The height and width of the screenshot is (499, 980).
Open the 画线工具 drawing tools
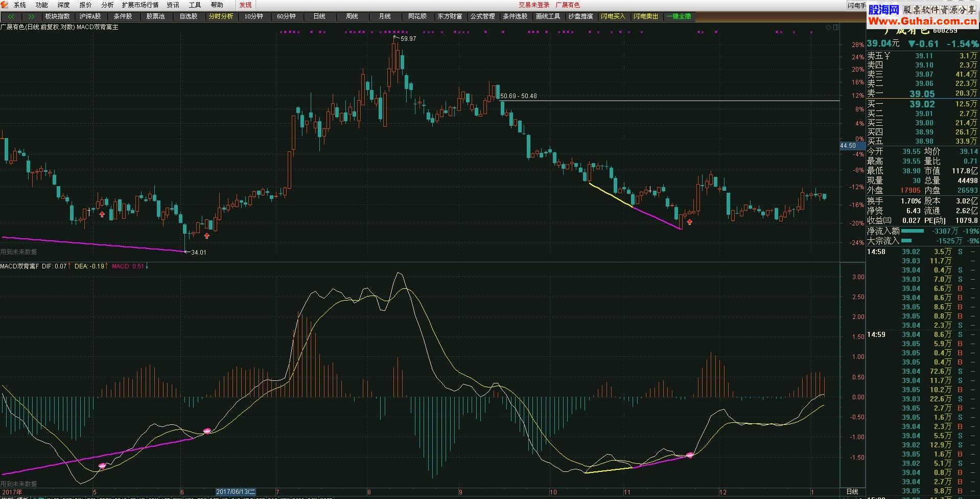(x=548, y=16)
